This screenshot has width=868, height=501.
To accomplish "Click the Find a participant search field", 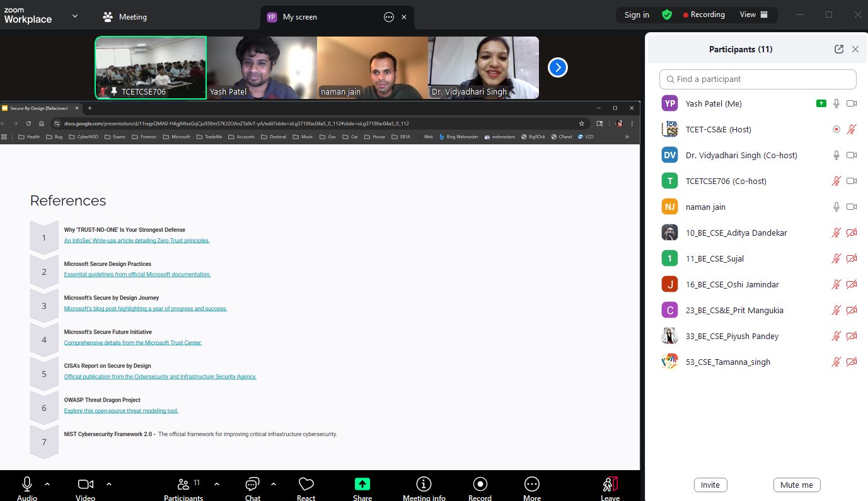I will pos(758,79).
